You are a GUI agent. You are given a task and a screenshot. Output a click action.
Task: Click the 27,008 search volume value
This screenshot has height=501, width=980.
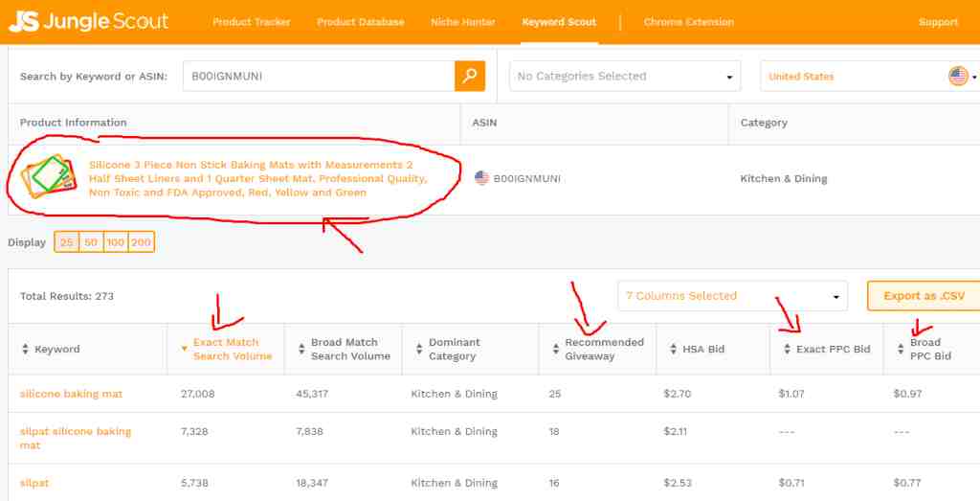(197, 394)
